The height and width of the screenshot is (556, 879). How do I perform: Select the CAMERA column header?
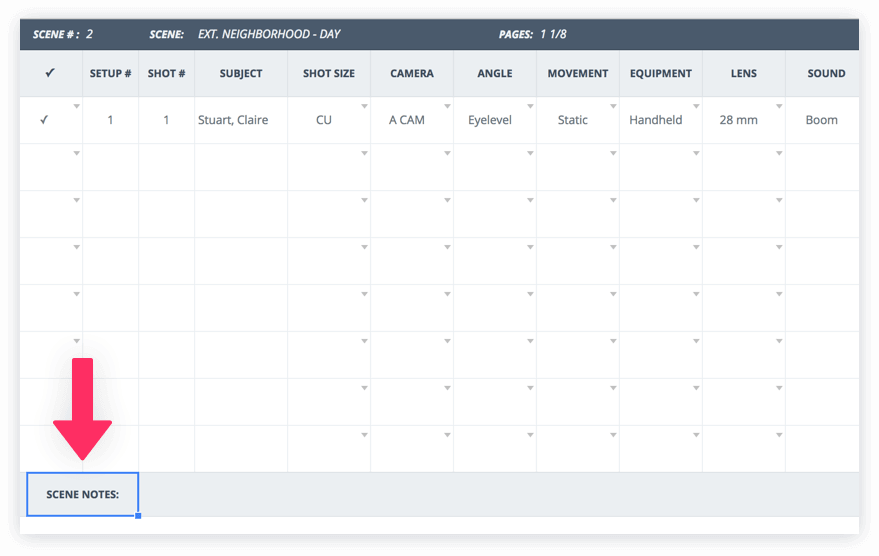pos(412,73)
